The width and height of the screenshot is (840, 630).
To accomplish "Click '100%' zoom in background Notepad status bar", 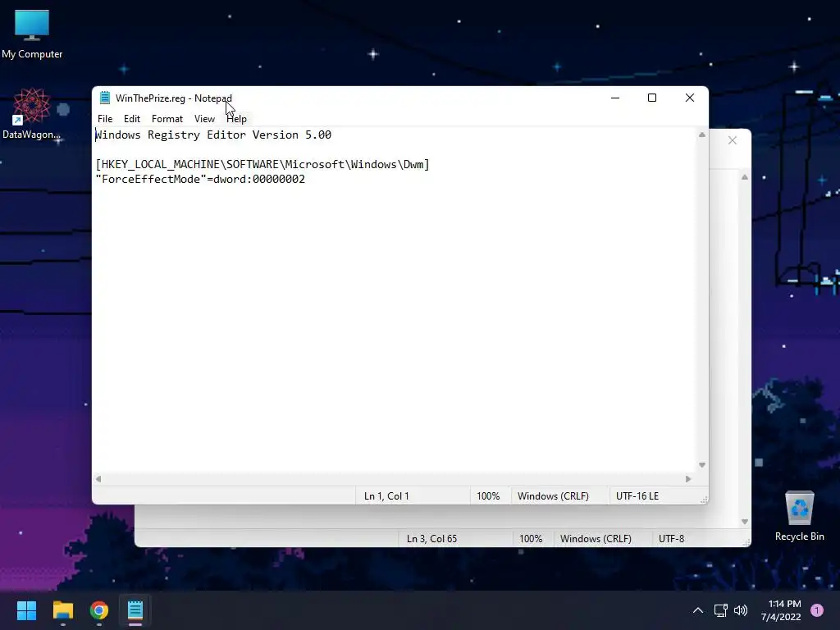I will pyautogui.click(x=531, y=539).
